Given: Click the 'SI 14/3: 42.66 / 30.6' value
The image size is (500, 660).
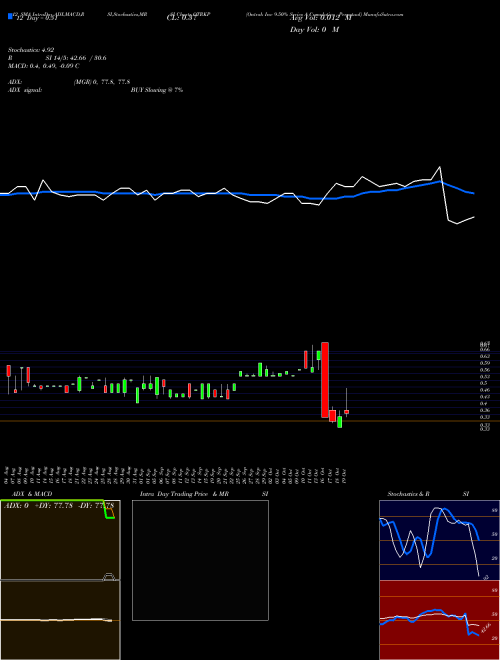Looking at the screenshot, I should [x=76, y=58].
